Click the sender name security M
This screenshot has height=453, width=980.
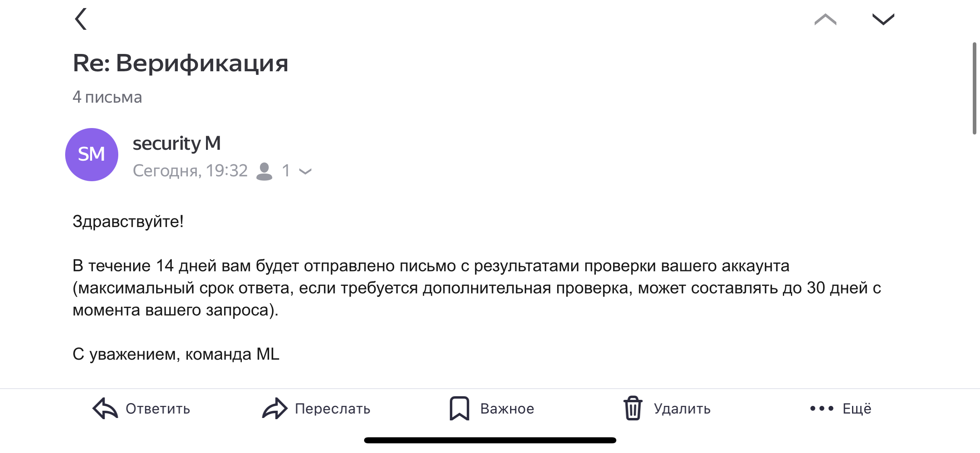pyautogui.click(x=177, y=143)
